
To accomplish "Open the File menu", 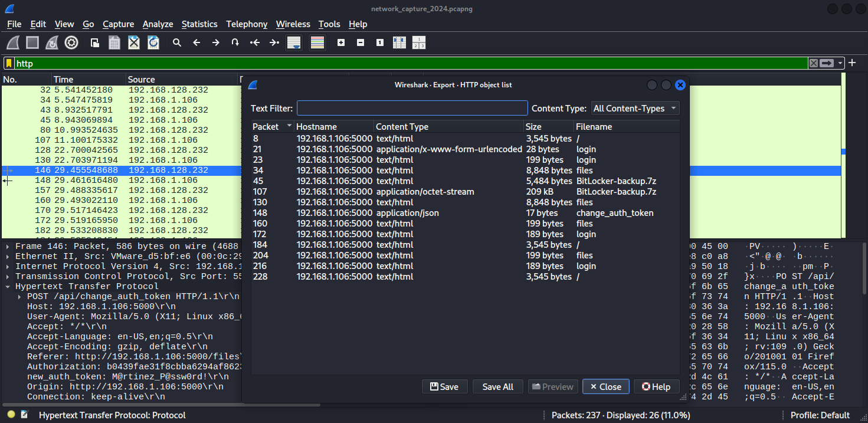I will [14, 24].
